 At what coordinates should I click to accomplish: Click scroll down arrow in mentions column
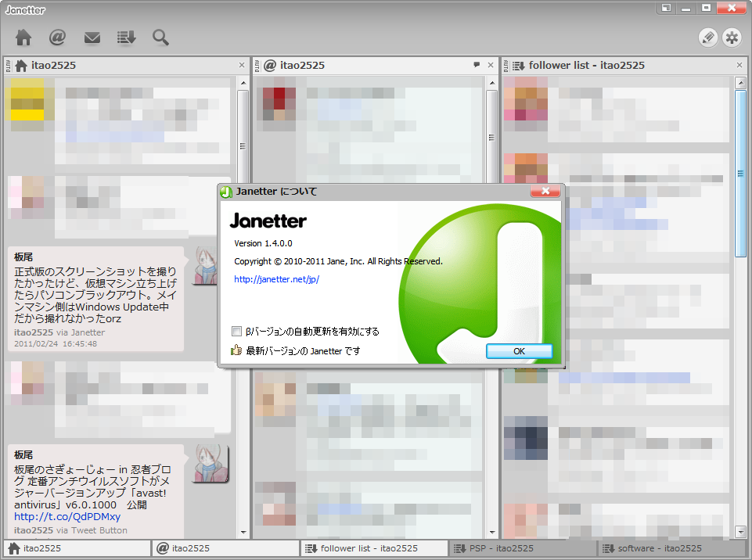click(x=492, y=532)
